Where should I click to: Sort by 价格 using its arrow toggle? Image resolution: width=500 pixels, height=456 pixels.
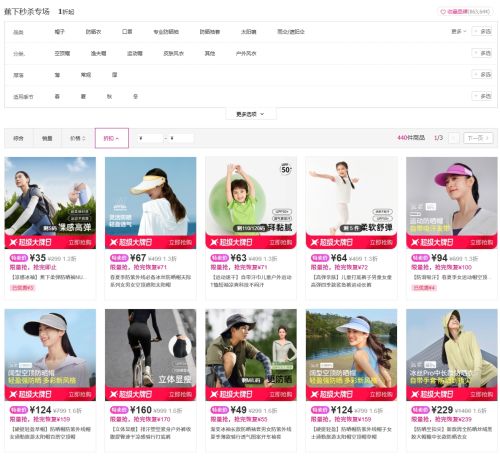coord(78,138)
